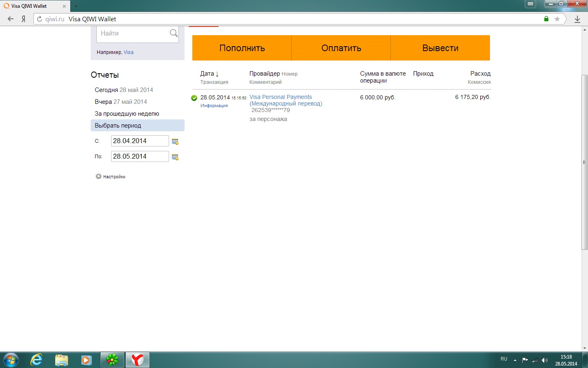Open Yandex home button in toolbar
This screenshot has height=368, width=588.
[24, 19]
